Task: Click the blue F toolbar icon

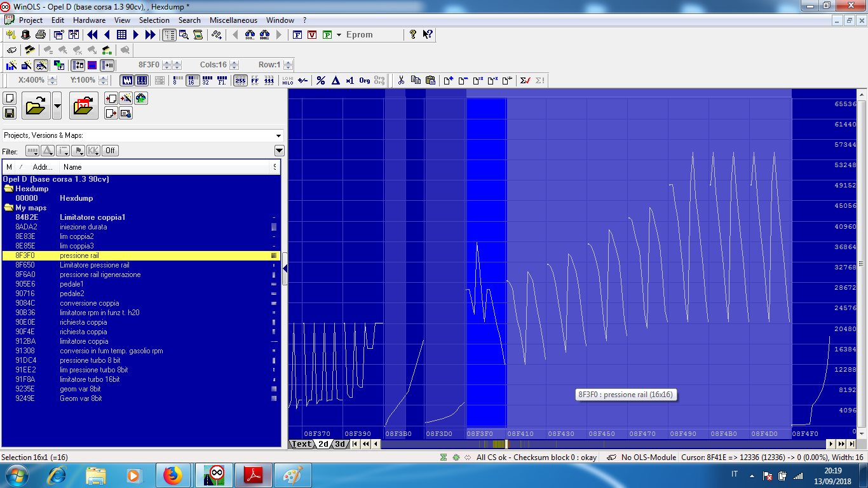Action: tap(297, 35)
